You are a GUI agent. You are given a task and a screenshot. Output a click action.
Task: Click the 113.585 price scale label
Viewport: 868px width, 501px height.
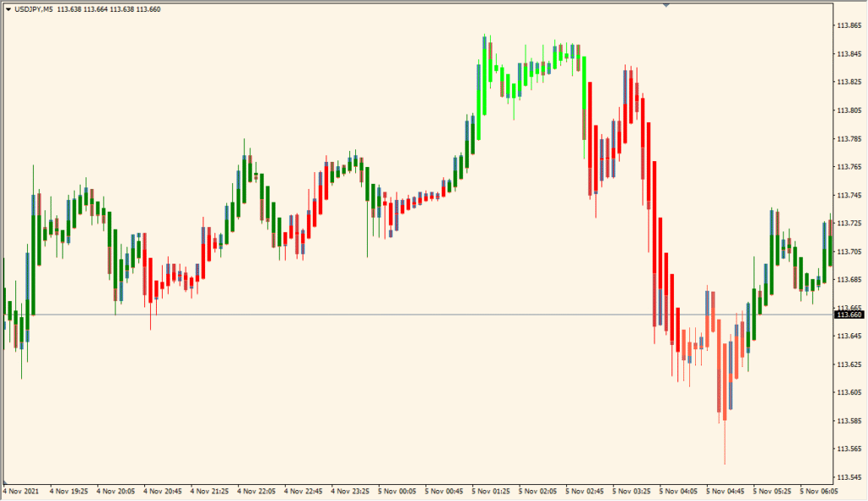pos(849,420)
